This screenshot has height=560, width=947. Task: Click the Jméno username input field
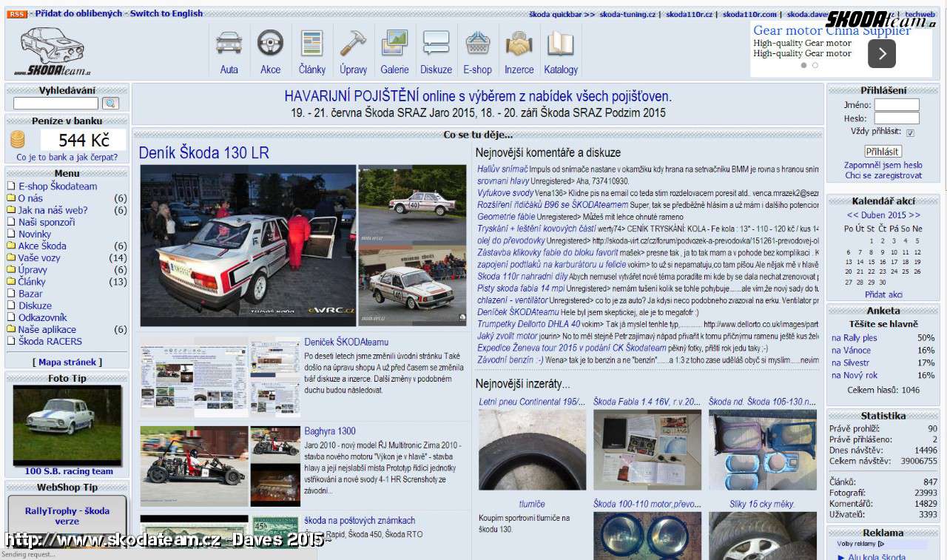897,105
